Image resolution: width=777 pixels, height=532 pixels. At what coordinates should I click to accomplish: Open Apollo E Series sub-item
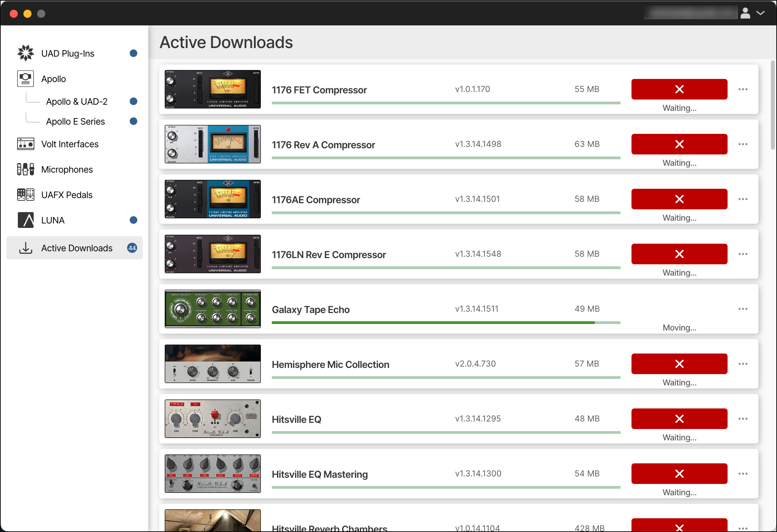click(76, 122)
